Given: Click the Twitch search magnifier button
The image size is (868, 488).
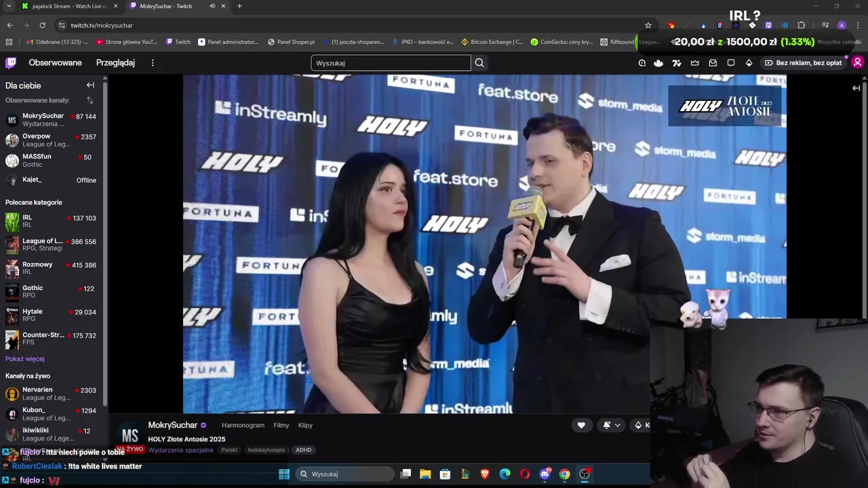Looking at the screenshot, I should (x=479, y=63).
